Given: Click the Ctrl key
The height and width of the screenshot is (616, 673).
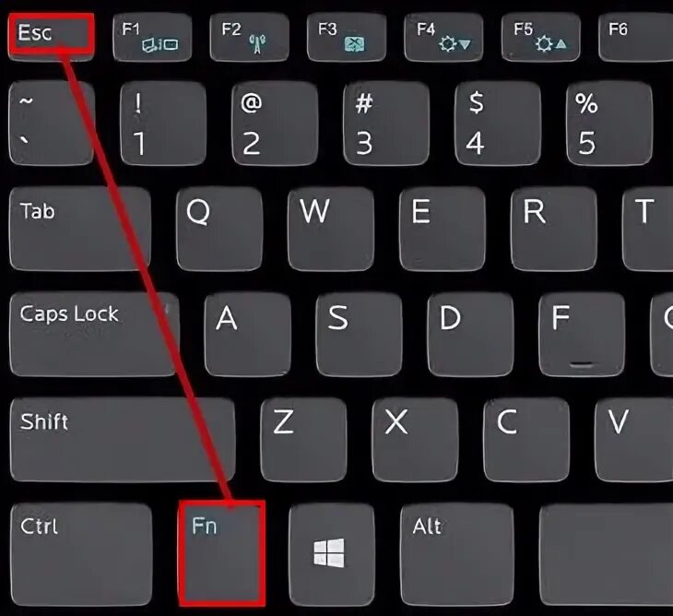Looking at the screenshot, I should pos(81,554).
